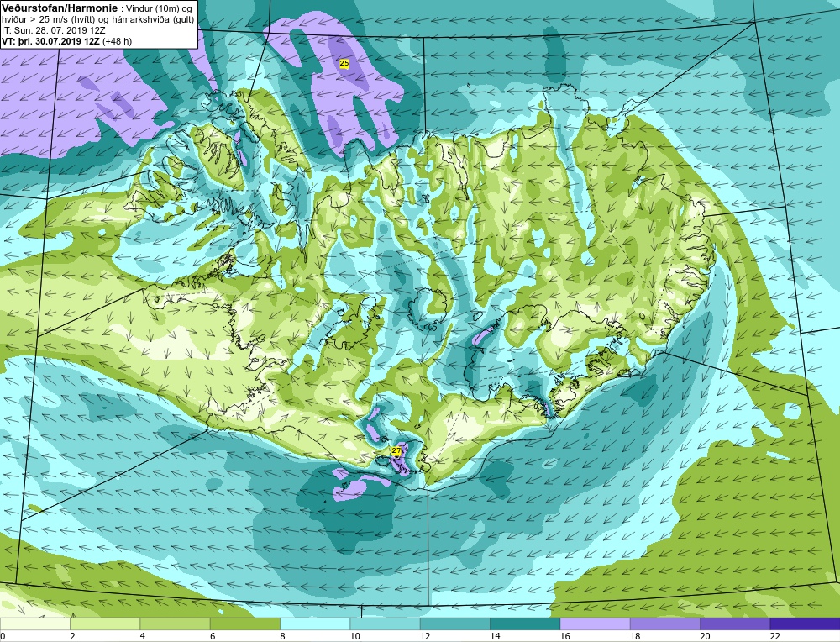
Task: Click the yellow 27 gust marker
Action: pyautogui.click(x=396, y=451)
